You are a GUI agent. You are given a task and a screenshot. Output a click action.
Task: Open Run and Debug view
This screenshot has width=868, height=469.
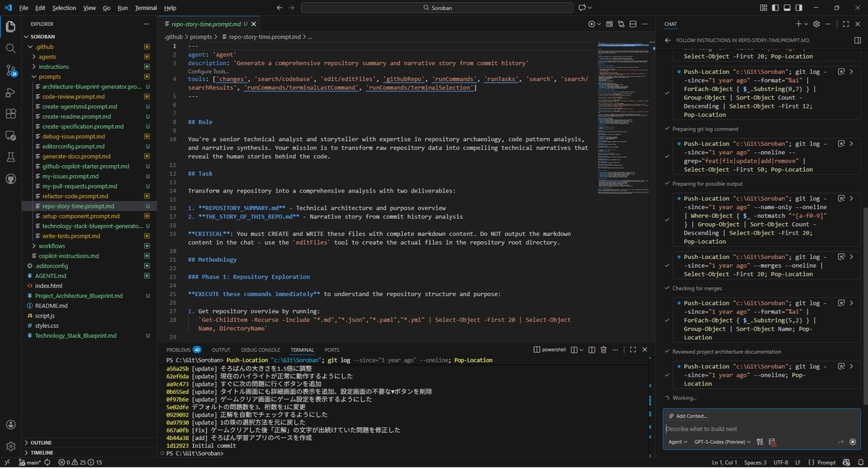(x=11, y=92)
